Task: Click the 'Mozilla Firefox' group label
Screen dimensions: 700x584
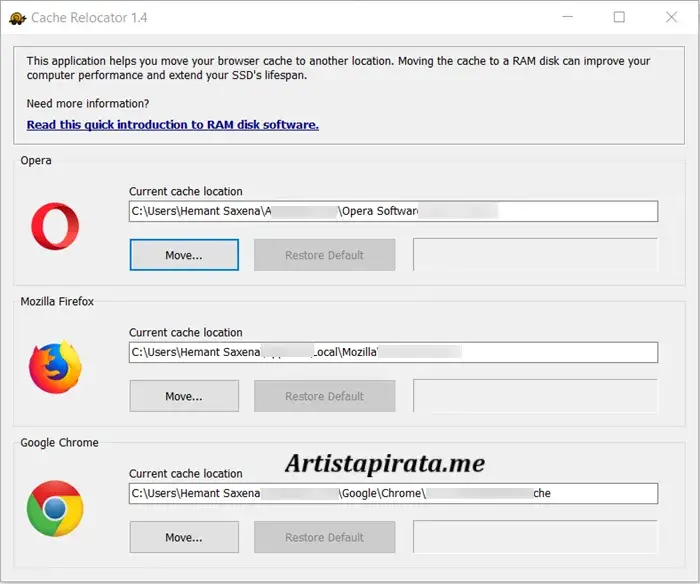Action: point(57,301)
